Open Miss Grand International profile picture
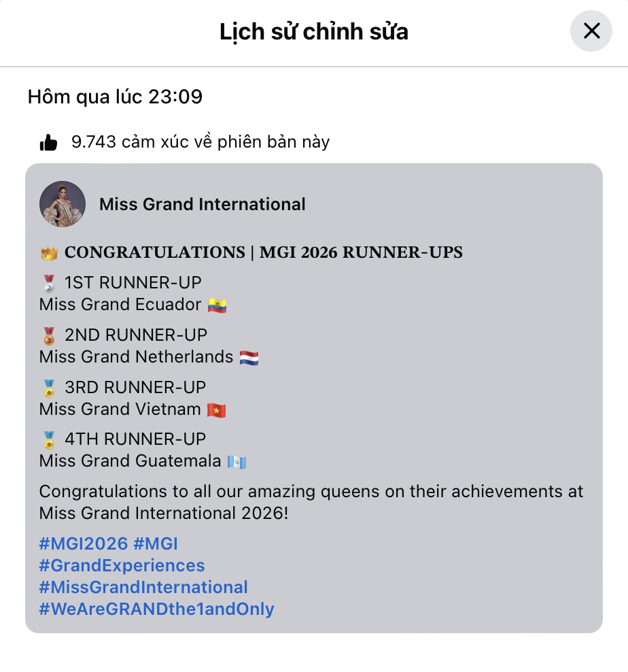 [63, 204]
